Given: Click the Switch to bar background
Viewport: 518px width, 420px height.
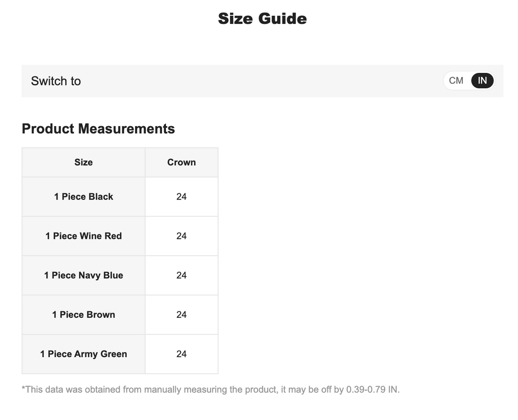Looking at the screenshot, I should [x=262, y=81].
